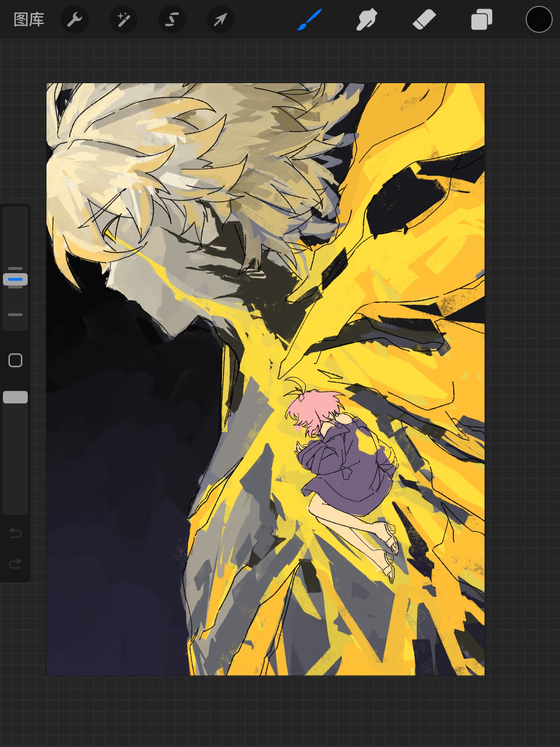
Task: Select the Eraser tool
Action: (424, 19)
